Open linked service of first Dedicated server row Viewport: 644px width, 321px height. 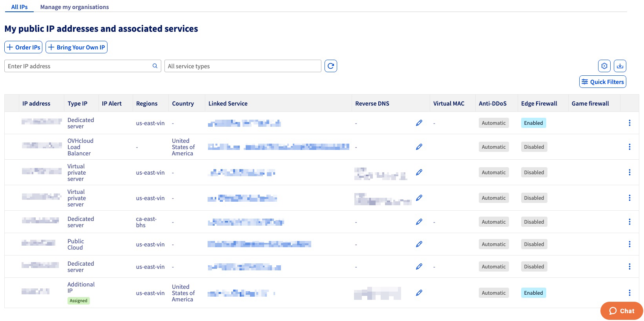point(244,123)
